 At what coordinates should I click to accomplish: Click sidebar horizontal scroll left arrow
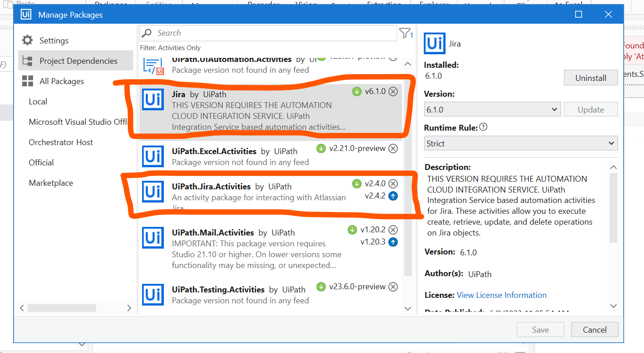pos(22,308)
